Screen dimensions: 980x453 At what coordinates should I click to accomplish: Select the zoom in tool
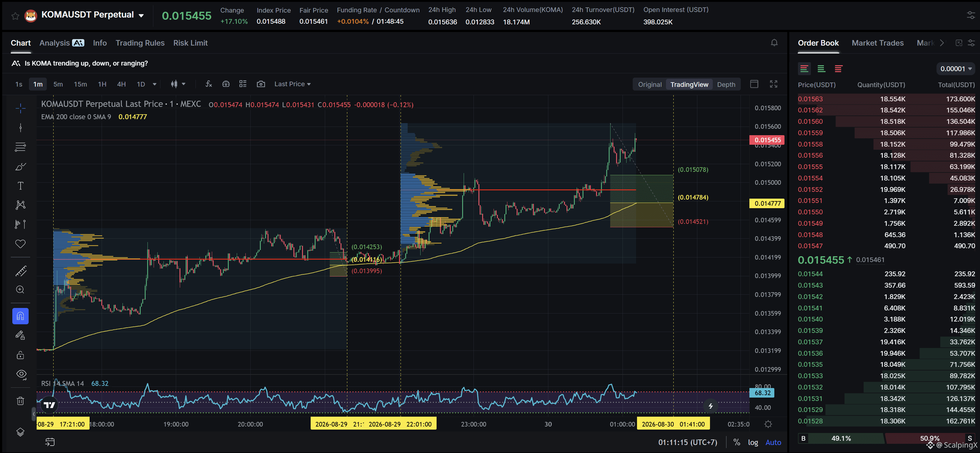tap(21, 290)
